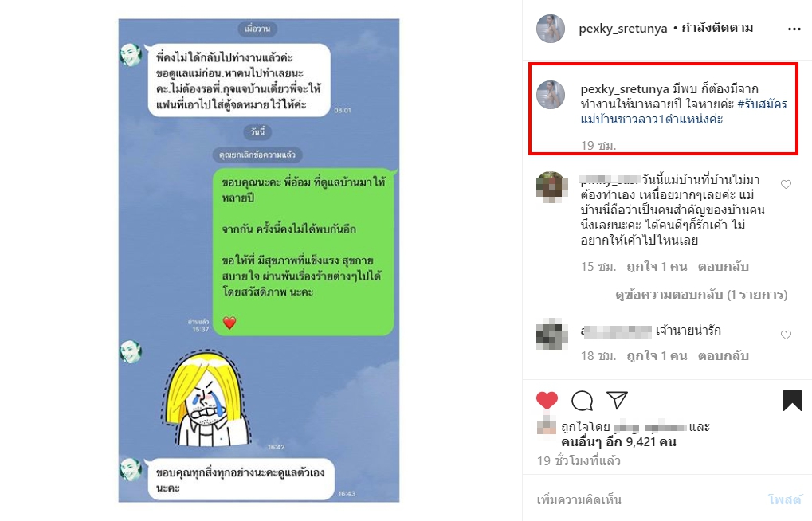
Task: Open hashtag #รับสมัครแม่บ้านชาวลาว1ตำแหน่งค่ะ
Action: click(x=684, y=112)
